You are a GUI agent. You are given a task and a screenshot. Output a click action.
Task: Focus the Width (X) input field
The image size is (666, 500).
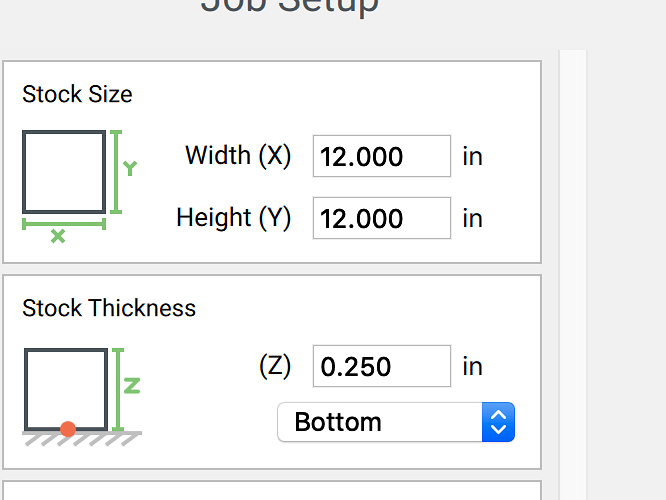coord(381,156)
